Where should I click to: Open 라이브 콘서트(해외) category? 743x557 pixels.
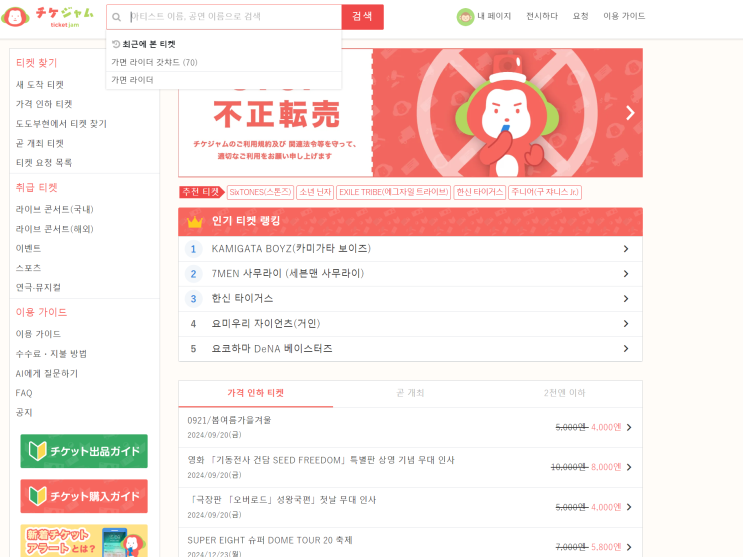(54, 229)
